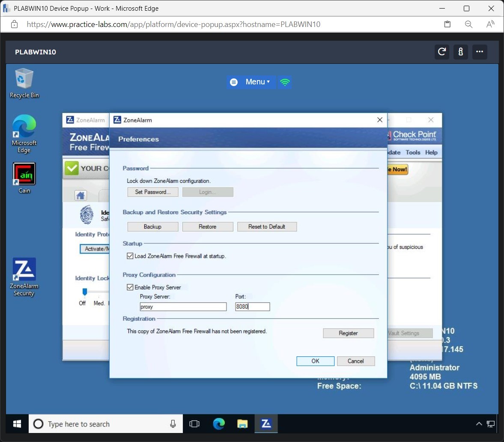Click the Register button
The width and height of the screenshot is (504, 442).
point(348,333)
